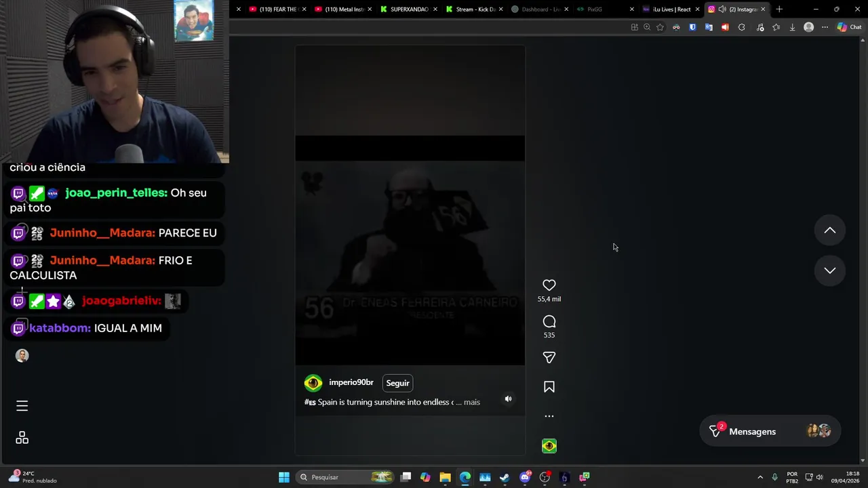The width and height of the screenshot is (868, 488).
Task: Open translate extension icon in toolbar
Action: click(x=709, y=27)
